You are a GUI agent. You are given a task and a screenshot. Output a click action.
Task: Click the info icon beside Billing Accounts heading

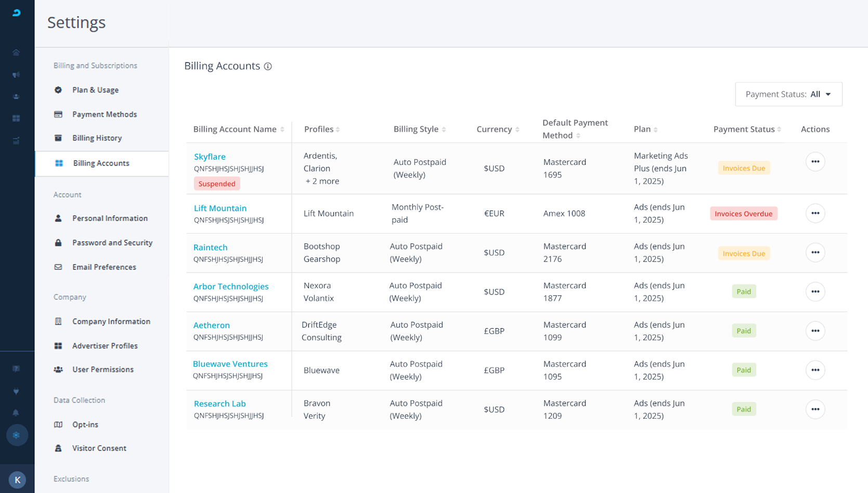(x=268, y=67)
